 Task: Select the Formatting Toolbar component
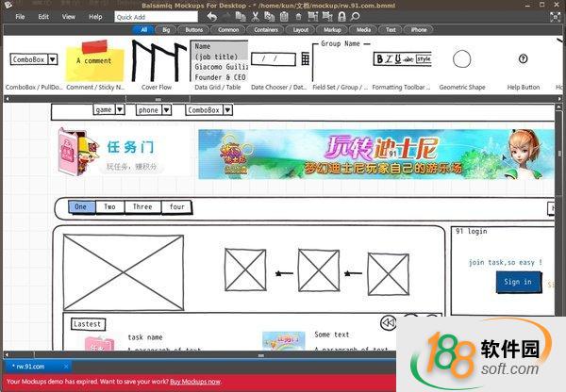[401, 59]
